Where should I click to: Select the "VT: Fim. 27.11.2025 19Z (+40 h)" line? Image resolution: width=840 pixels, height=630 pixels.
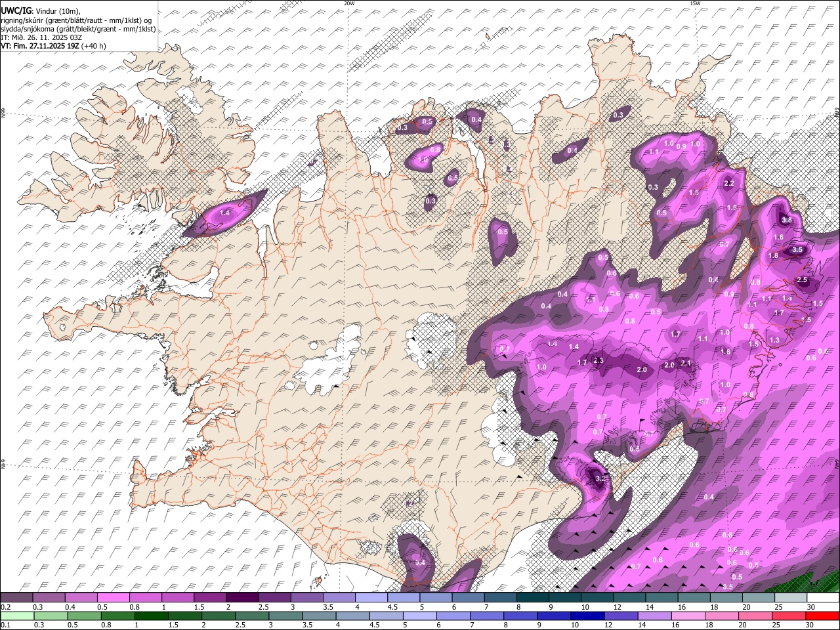tap(53, 46)
